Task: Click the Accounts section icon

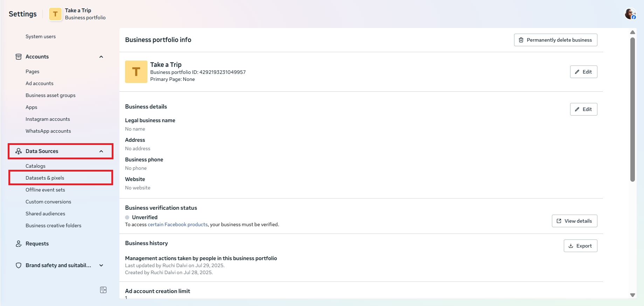Action: click(19, 57)
